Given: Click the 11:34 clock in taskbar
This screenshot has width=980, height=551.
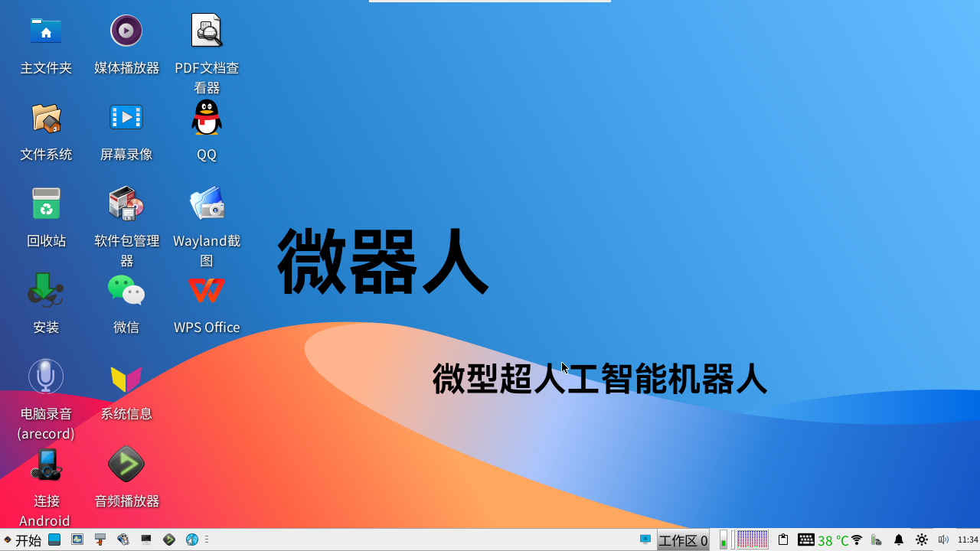Looking at the screenshot, I should pos(968,540).
